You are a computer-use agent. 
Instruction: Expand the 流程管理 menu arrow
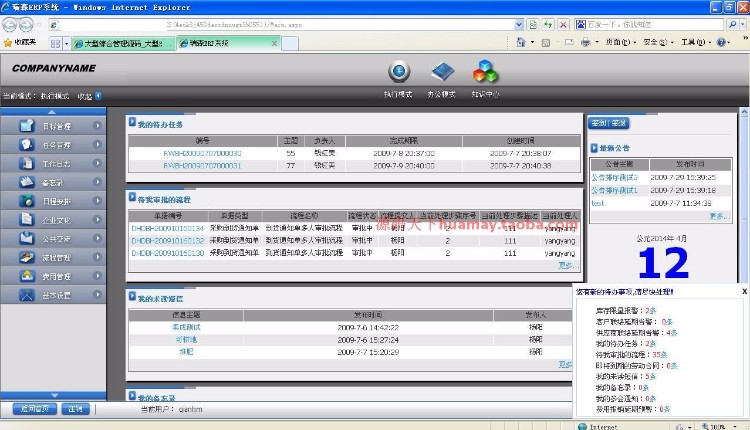(97, 258)
